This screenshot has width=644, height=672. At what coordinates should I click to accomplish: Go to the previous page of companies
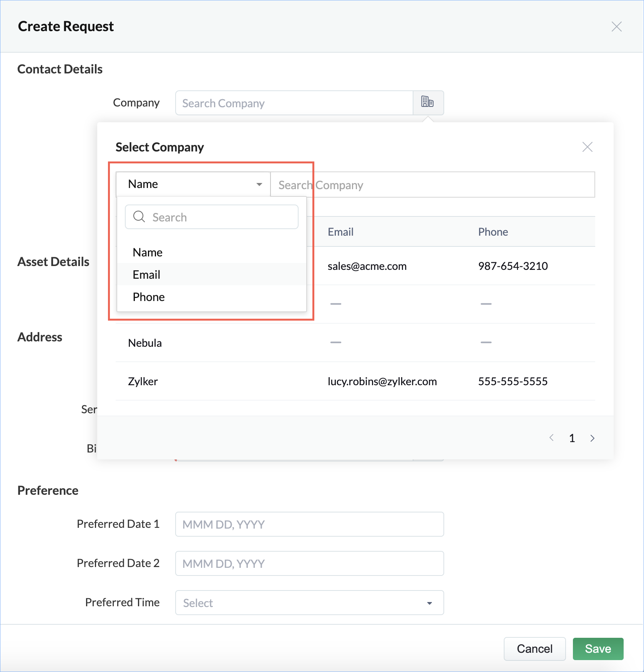pos(551,438)
